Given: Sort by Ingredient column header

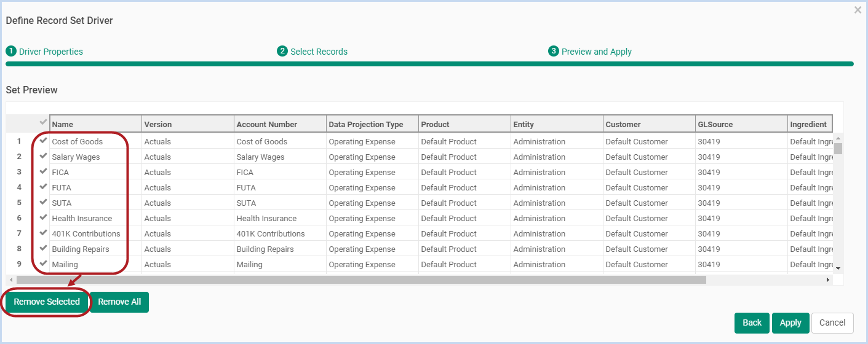Looking at the screenshot, I should point(810,124).
